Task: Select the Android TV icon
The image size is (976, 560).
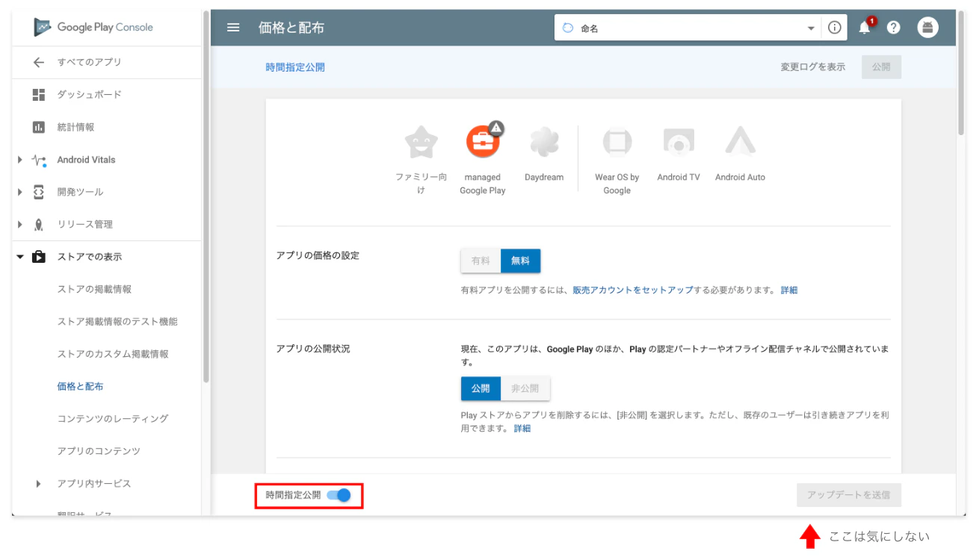Action: tap(679, 141)
